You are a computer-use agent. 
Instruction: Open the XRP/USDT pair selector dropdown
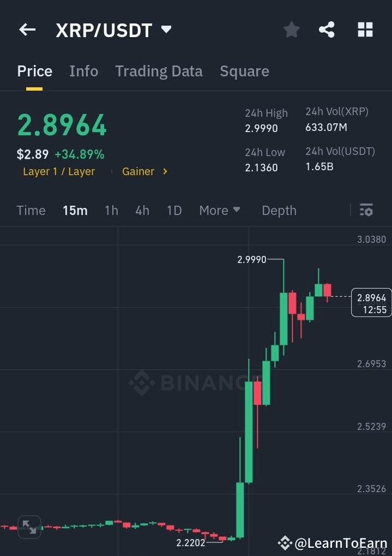166,29
